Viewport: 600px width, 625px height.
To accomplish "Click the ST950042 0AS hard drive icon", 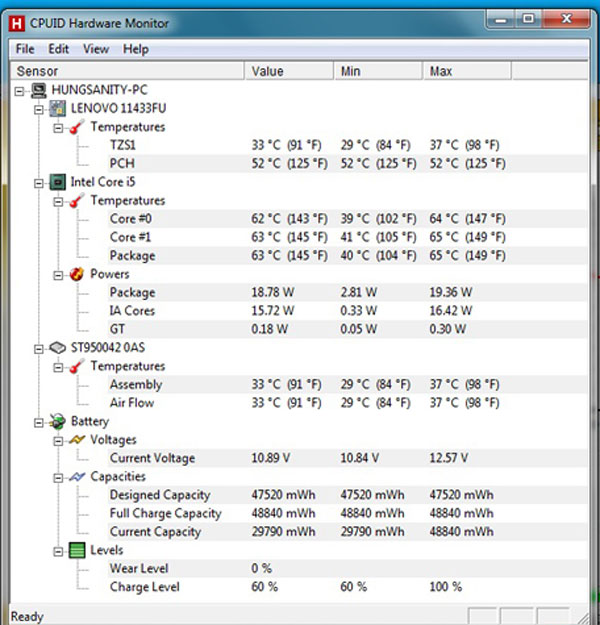I will coord(57,348).
